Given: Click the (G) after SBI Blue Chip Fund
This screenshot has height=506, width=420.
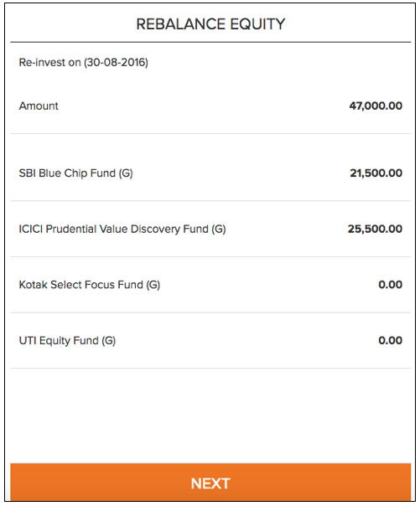Looking at the screenshot, I should [126, 173].
